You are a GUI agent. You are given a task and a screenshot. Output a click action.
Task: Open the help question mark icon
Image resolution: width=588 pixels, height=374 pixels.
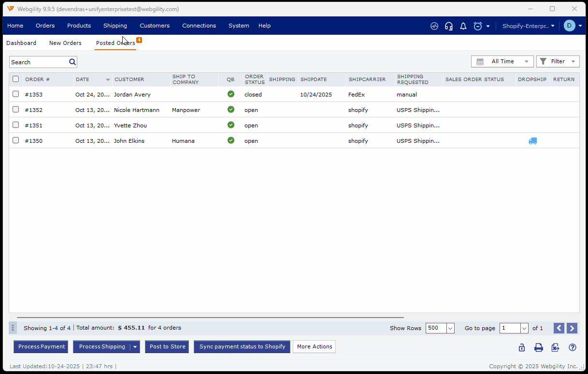tap(573, 347)
